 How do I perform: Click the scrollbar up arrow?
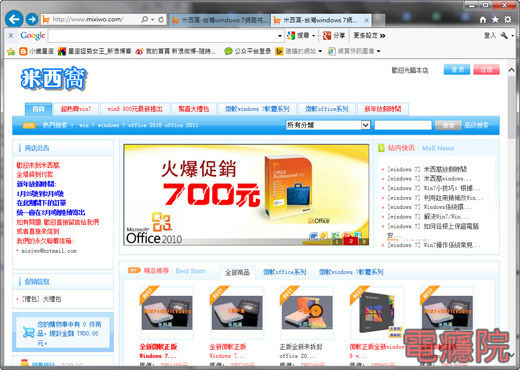[x=511, y=70]
